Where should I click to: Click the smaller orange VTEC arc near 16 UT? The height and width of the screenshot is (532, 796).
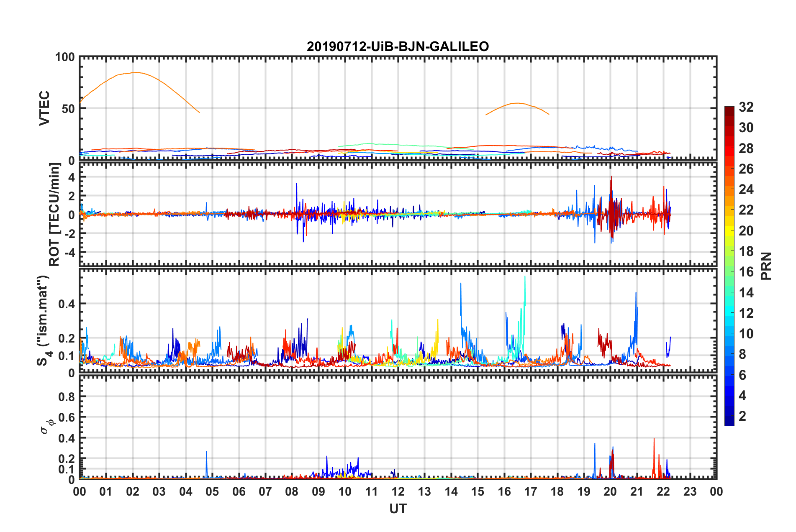point(518,103)
